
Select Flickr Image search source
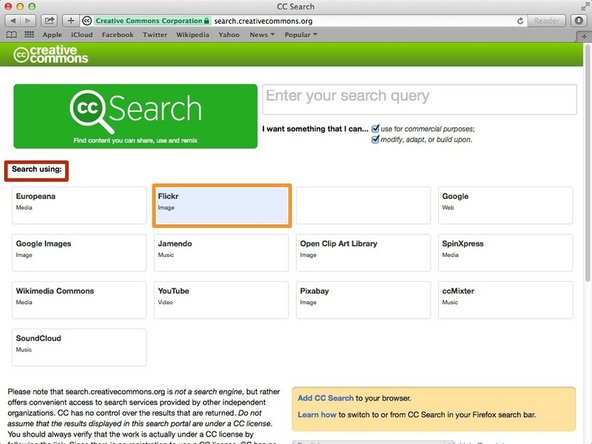(x=222, y=205)
